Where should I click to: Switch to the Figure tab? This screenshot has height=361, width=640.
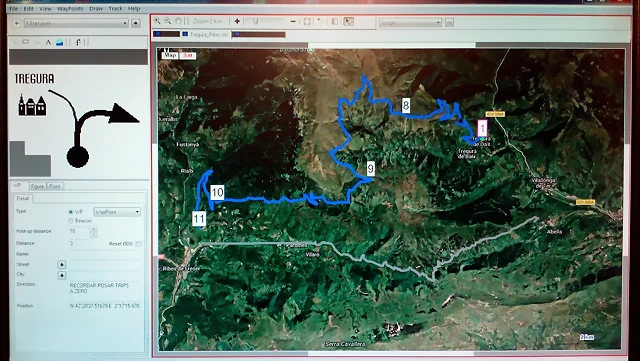(x=37, y=186)
